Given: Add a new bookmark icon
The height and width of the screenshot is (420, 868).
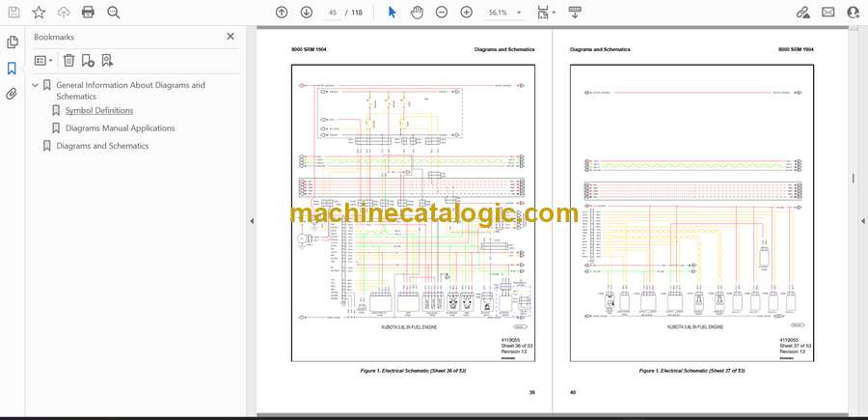Looking at the screenshot, I should (88, 61).
